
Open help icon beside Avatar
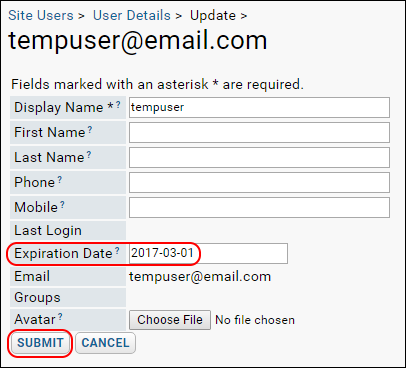(x=60, y=317)
